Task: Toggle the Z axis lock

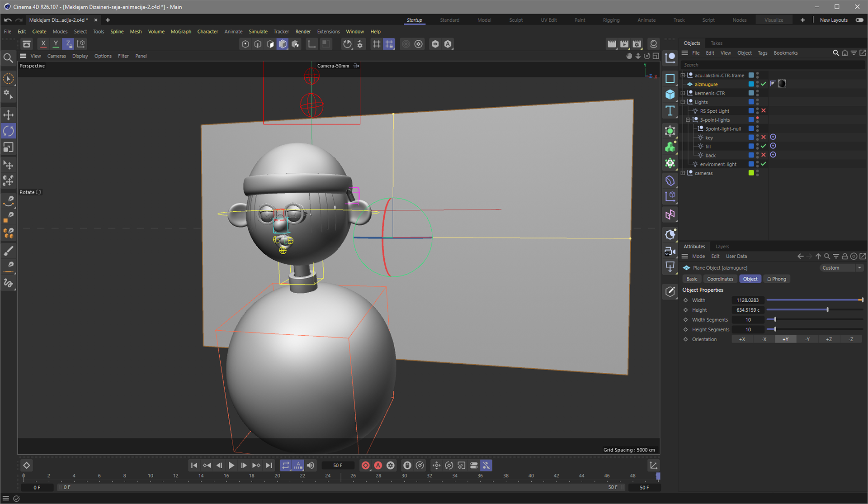Action: [x=68, y=44]
